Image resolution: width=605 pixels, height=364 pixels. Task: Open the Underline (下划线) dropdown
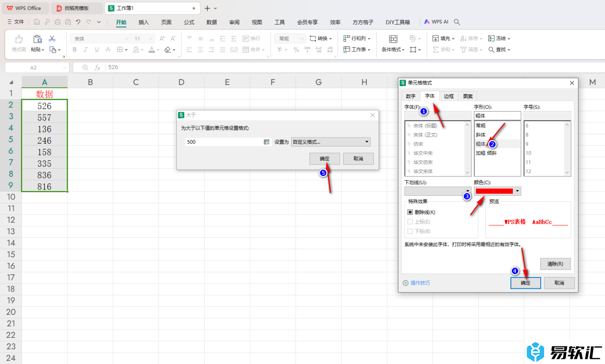[438, 191]
